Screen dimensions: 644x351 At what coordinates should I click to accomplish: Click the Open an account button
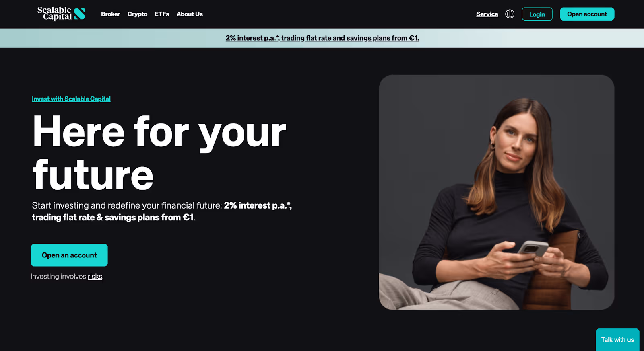(x=69, y=255)
